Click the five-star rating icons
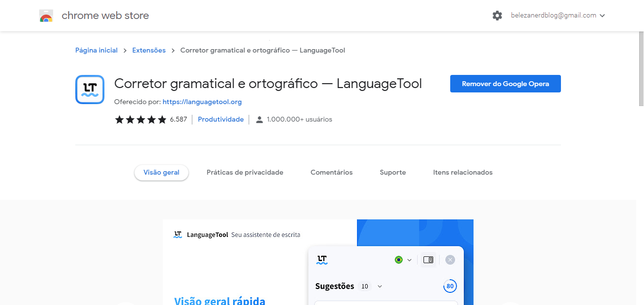 pyautogui.click(x=141, y=120)
